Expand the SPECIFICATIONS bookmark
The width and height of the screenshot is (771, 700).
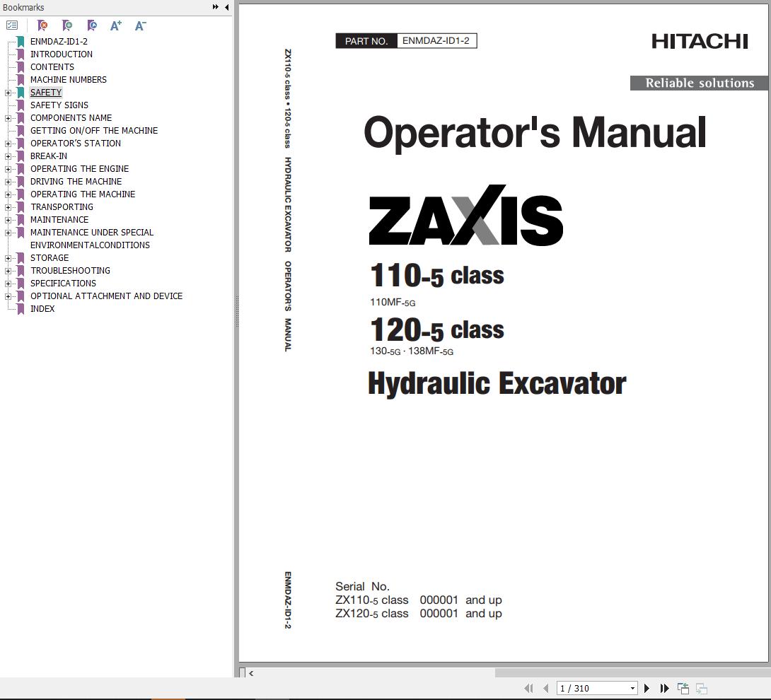(x=8, y=284)
